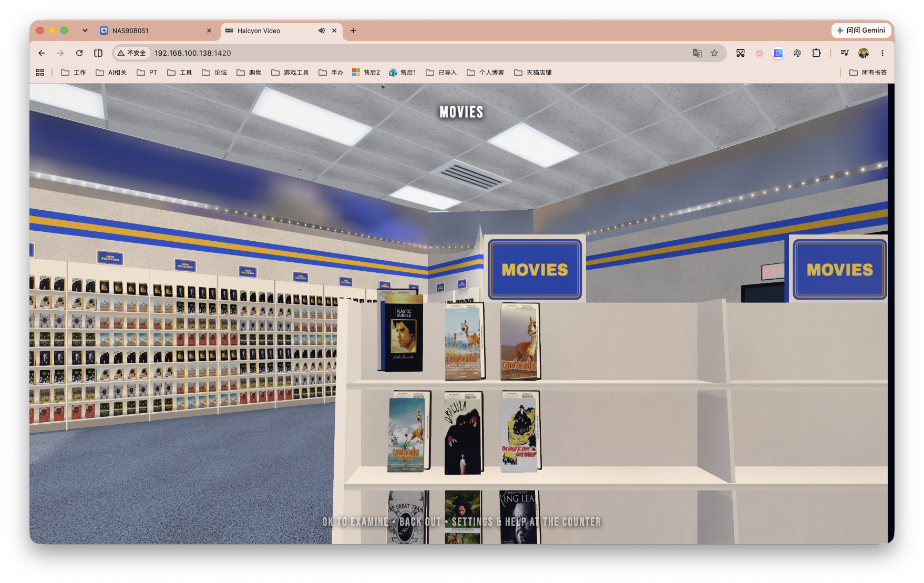Select The Great St. Louis Bank Robbery tape

(519, 432)
